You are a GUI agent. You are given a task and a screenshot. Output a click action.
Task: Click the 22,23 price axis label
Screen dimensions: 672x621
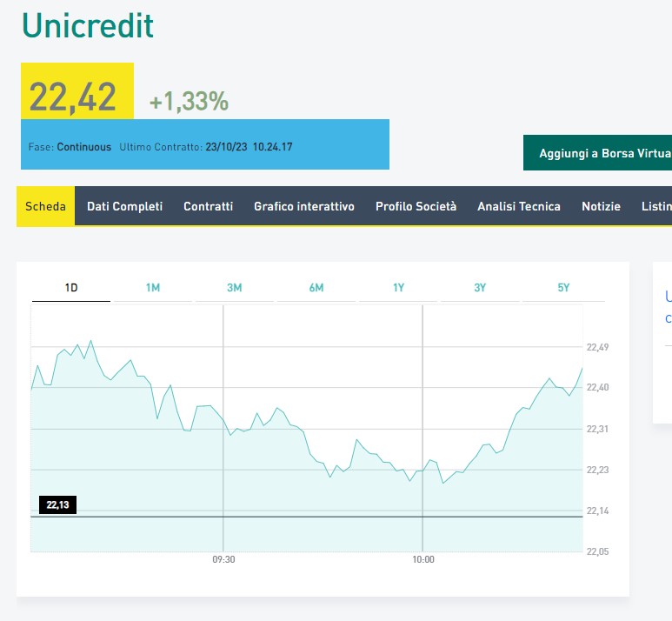pos(597,470)
